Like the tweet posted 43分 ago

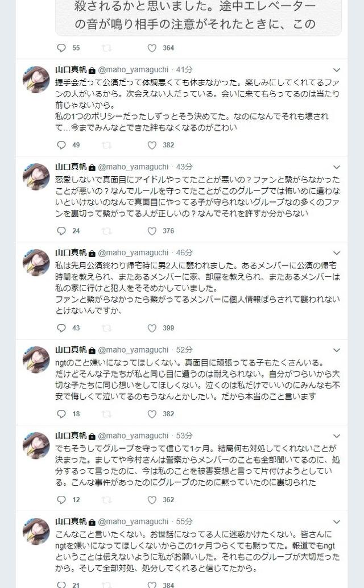(x=152, y=231)
